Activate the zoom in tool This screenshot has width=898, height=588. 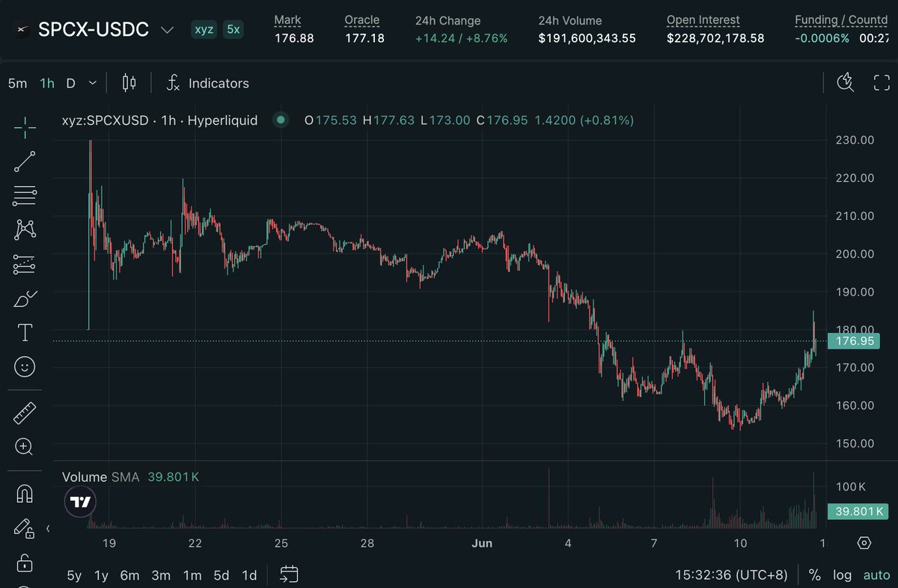(x=25, y=447)
